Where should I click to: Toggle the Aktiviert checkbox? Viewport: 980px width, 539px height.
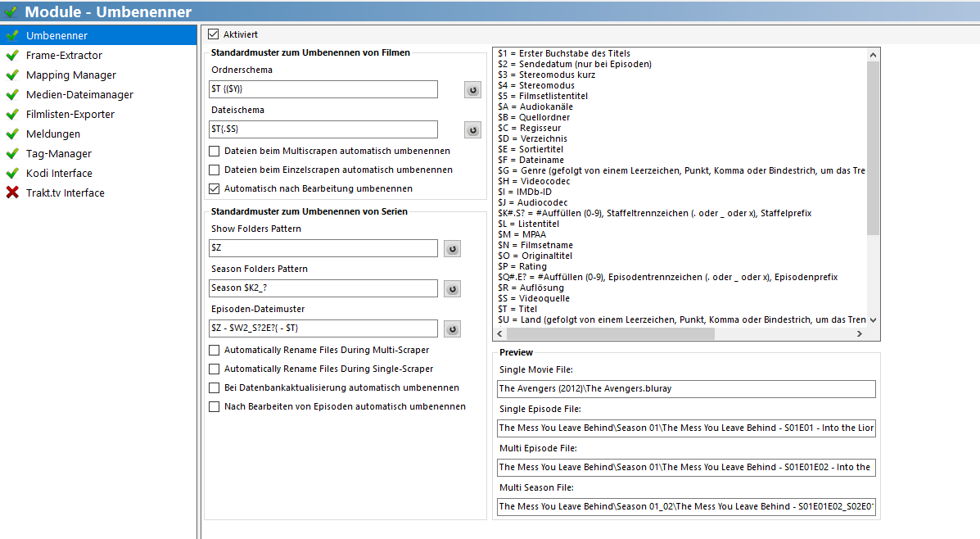(214, 34)
